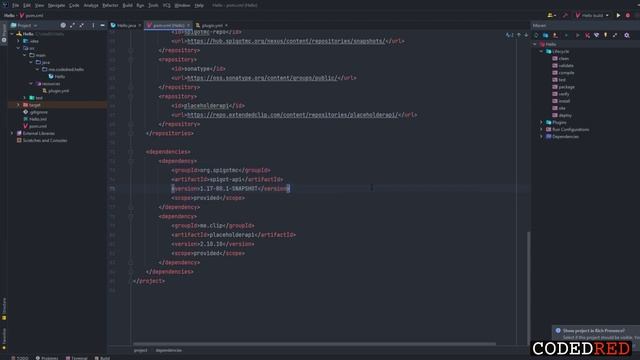Open the Hello build run configuration dropdown
Image resolution: width=640 pixels, height=360 pixels.
(x=592, y=15)
